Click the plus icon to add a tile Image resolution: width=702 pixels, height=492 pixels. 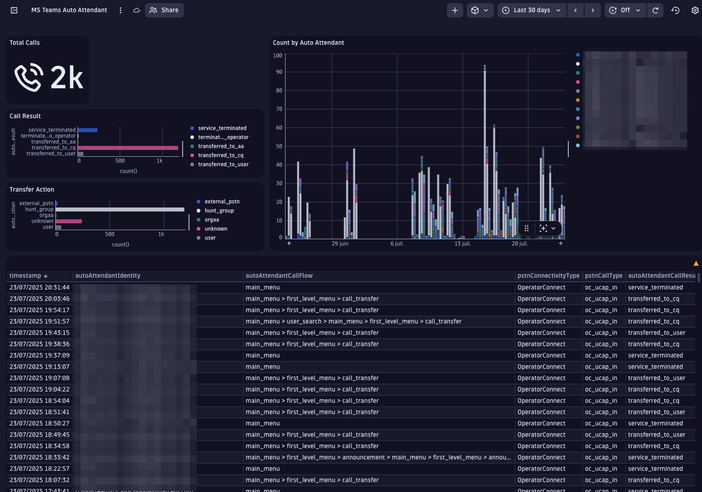point(455,10)
